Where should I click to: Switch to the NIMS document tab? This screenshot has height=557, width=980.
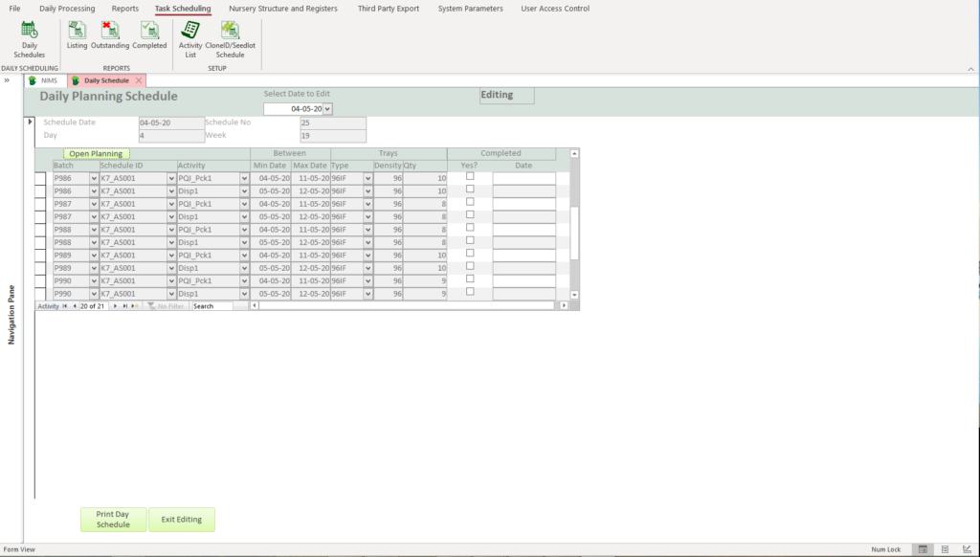(x=44, y=80)
